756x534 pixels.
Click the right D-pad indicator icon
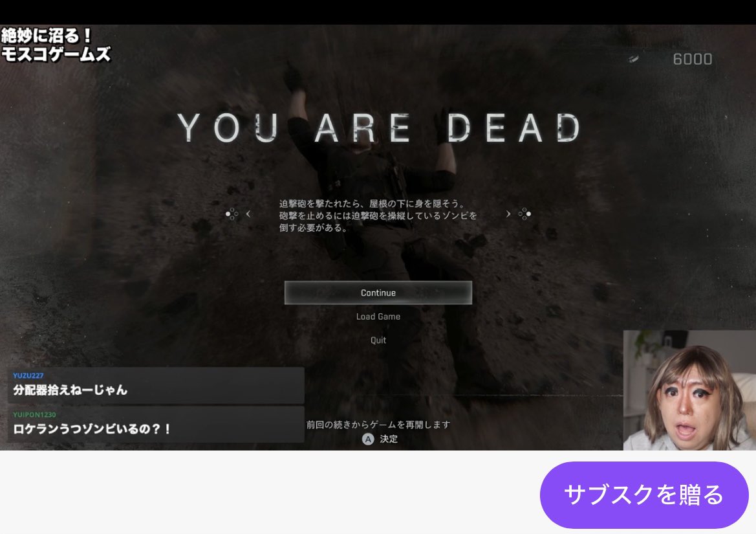pyautogui.click(x=524, y=214)
